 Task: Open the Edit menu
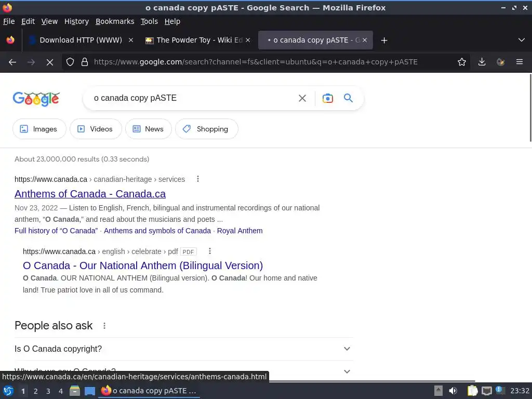pos(28,21)
